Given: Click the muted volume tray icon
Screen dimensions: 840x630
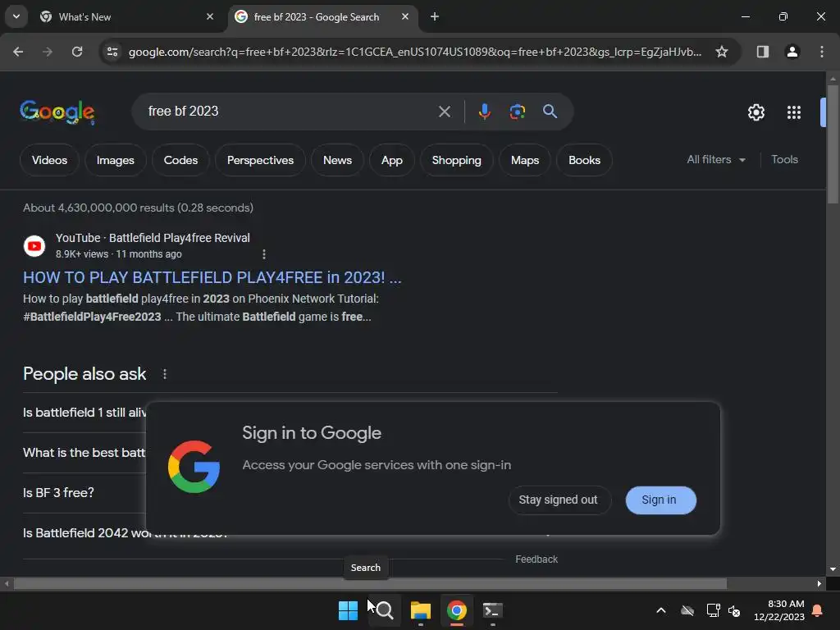Looking at the screenshot, I should [734, 610].
